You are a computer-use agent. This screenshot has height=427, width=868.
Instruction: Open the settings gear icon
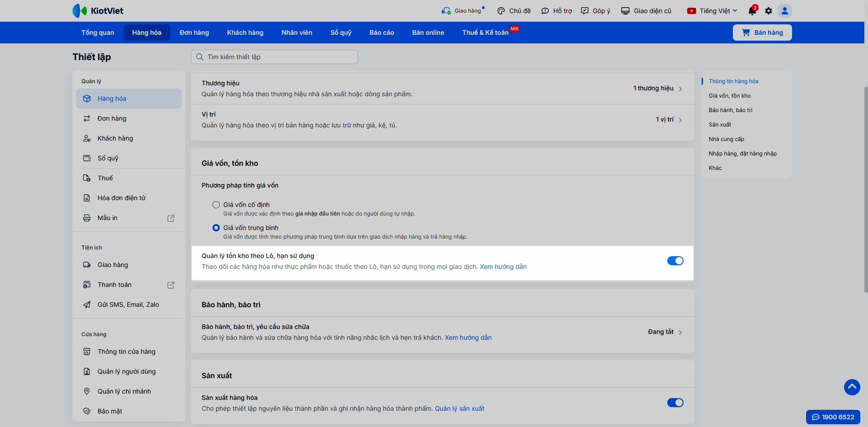(769, 11)
